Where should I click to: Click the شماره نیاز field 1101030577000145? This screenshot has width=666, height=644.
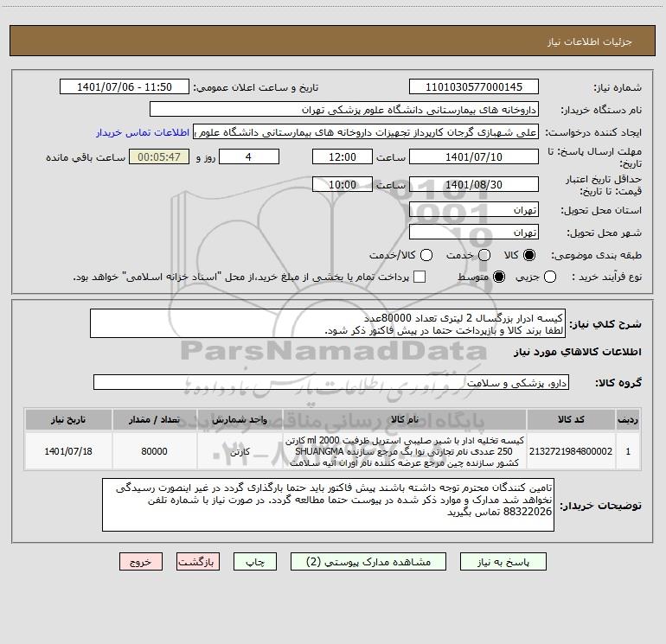[474, 87]
